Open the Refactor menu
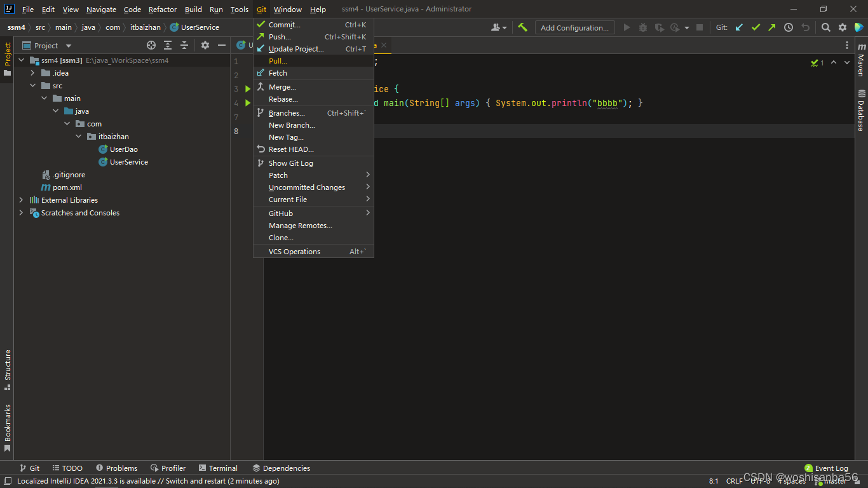Image resolution: width=868 pixels, height=488 pixels. click(163, 10)
